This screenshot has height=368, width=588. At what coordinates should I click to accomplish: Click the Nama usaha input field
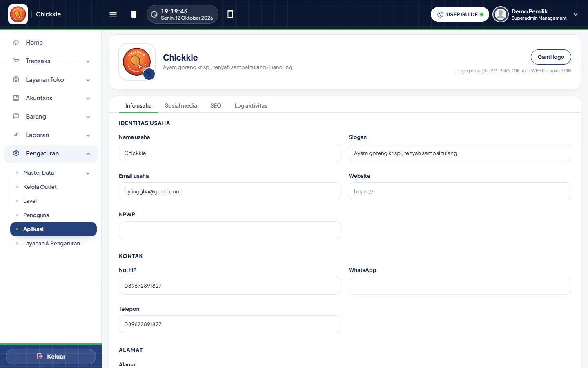click(230, 153)
